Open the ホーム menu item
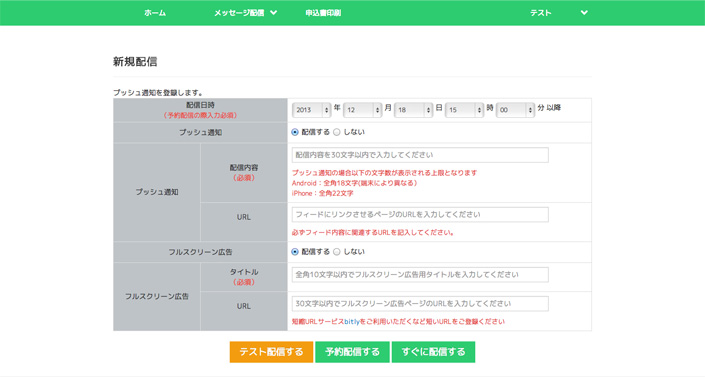This screenshot has width=705, height=377. pyautogui.click(x=155, y=13)
